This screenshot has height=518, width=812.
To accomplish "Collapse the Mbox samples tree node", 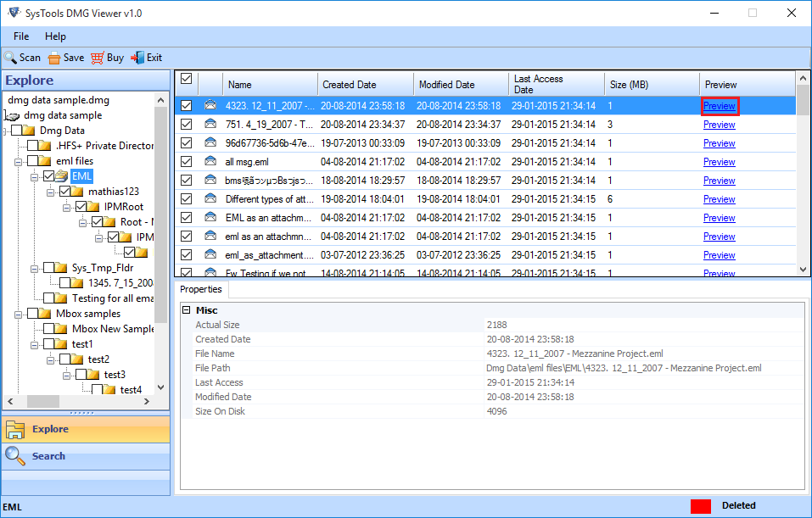I will pos(18,315).
